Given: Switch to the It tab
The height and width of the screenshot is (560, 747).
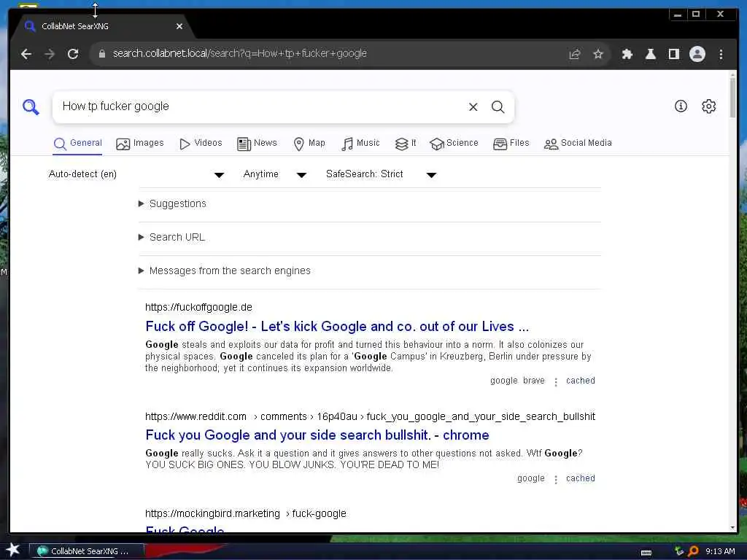Looking at the screenshot, I should pos(406,144).
